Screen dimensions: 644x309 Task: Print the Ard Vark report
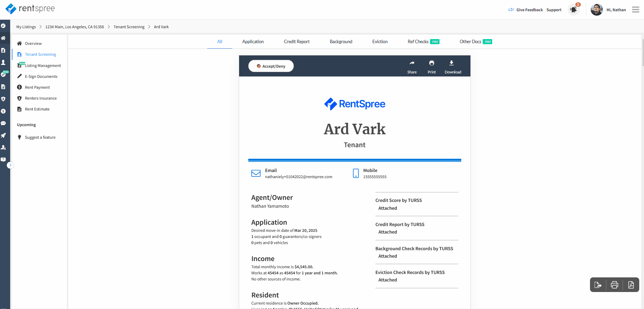431,66
